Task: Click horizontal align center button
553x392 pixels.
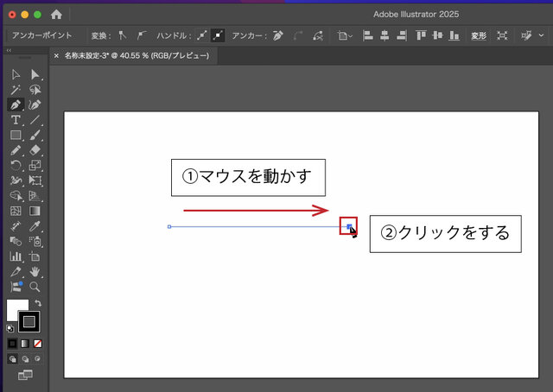Action: 385,35
